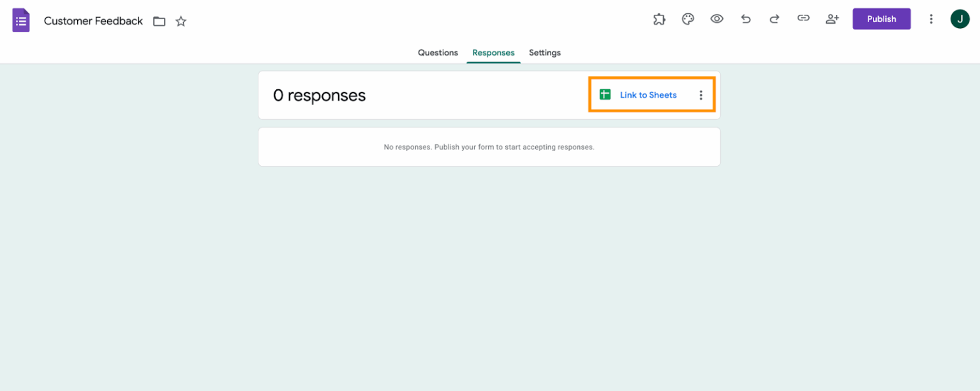Click the Google Forms logo

coord(21,20)
